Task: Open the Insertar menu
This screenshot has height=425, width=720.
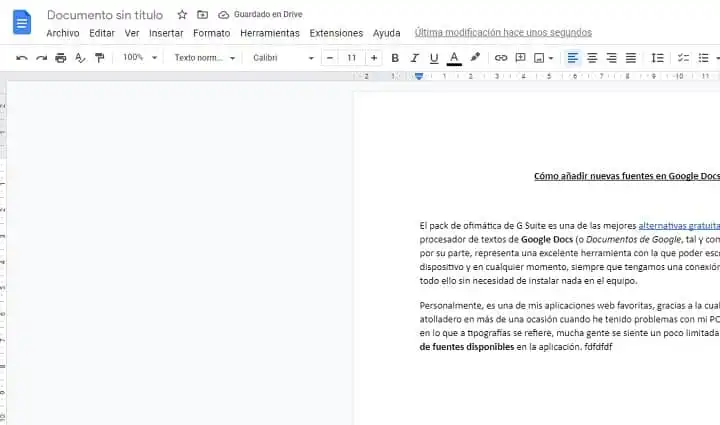Action: pos(166,33)
